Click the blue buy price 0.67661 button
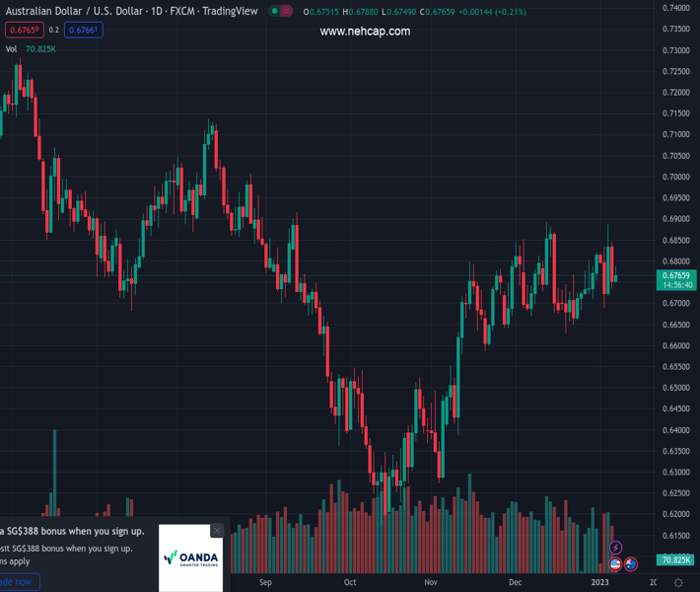 [83, 30]
